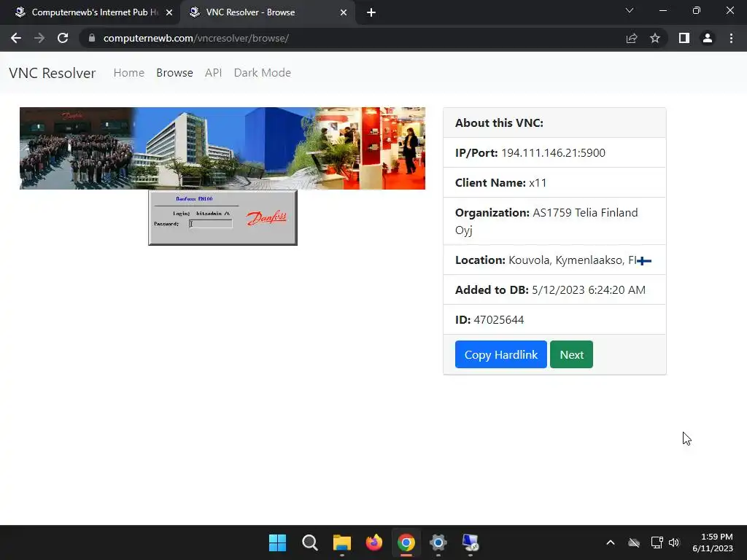Click the Copy Hardlink button
This screenshot has width=747, height=560.
coord(500,354)
